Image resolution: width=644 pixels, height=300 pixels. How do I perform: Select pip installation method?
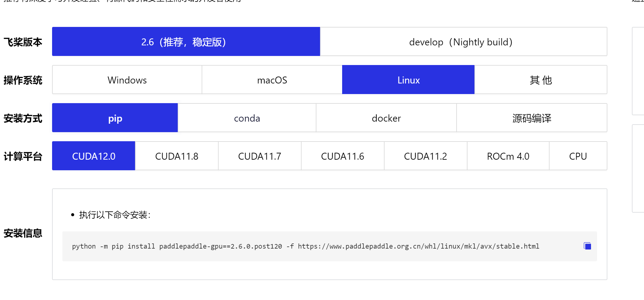(115, 118)
